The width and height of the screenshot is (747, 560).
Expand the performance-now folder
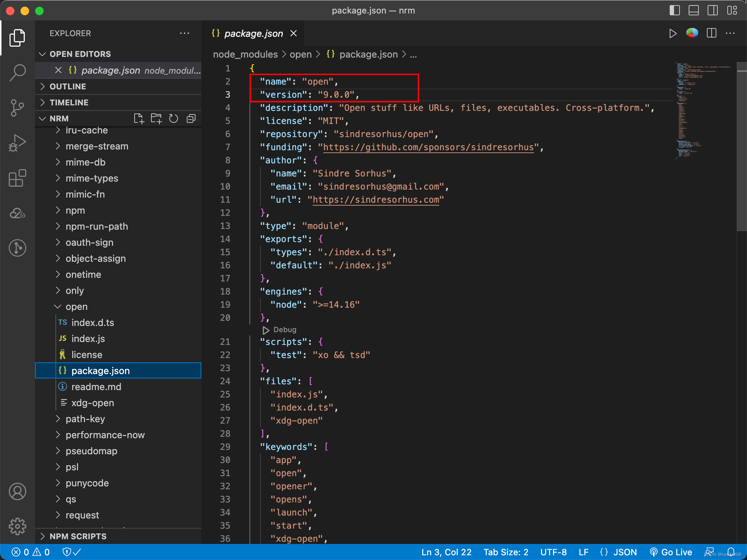[118, 435]
